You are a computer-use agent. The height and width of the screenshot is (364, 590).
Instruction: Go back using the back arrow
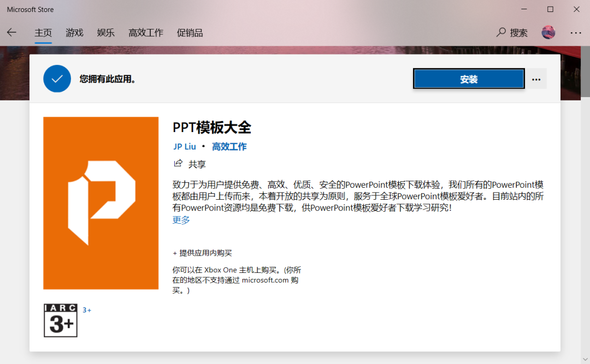point(11,32)
